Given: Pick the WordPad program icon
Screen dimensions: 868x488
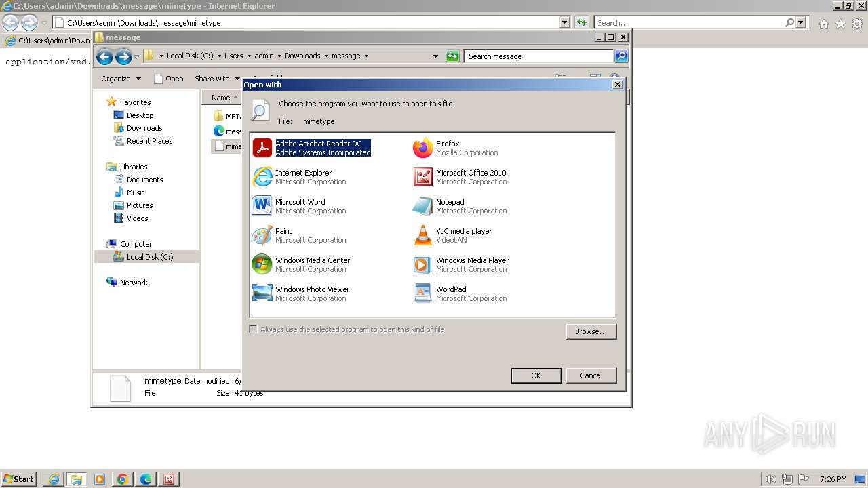Looking at the screenshot, I should pyautogui.click(x=422, y=293).
